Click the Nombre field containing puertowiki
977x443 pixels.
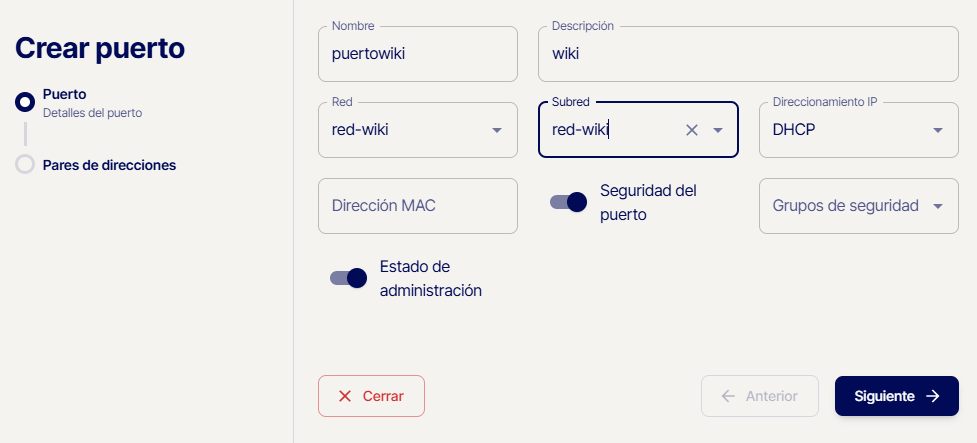[417, 55]
